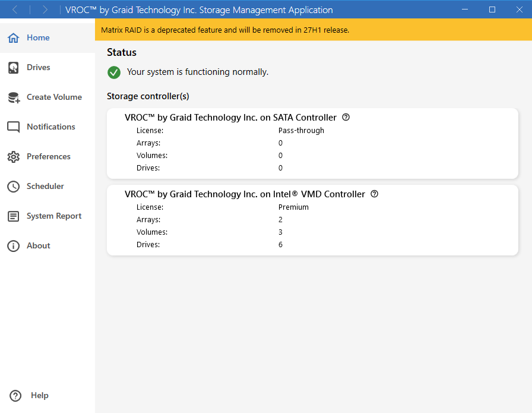Click help icon beside SATA Controller
Image resolution: width=532 pixels, height=413 pixels.
[346, 117]
